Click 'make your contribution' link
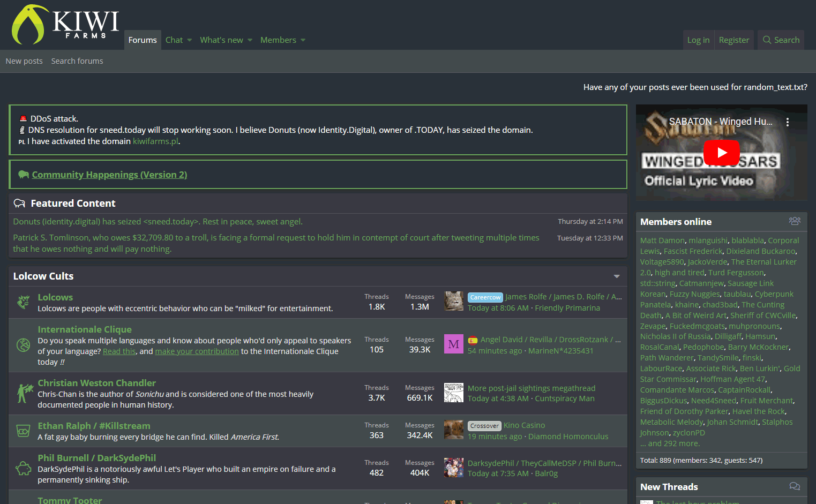 tap(197, 351)
